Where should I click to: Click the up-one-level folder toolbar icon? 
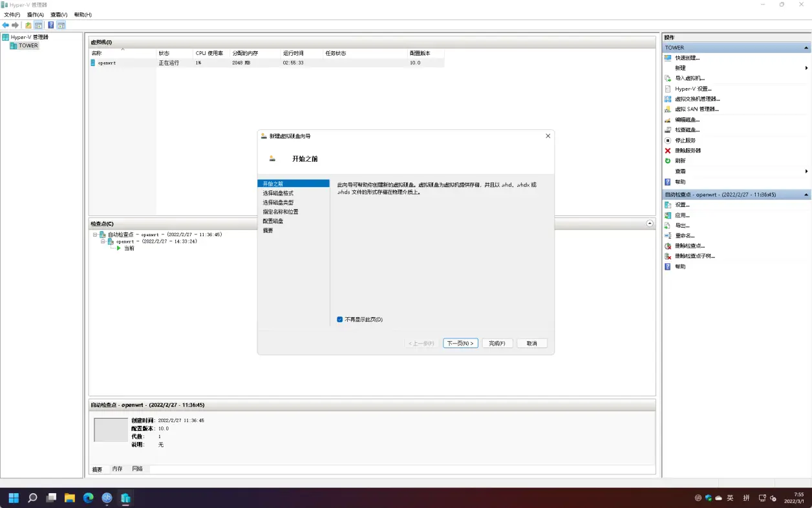(28, 25)
